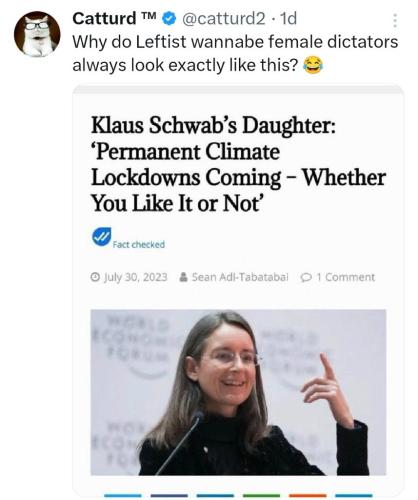Viewport: 418px width, 500px height.
Task: Open the @catturd2 handle link
Action: coord(223,19)
